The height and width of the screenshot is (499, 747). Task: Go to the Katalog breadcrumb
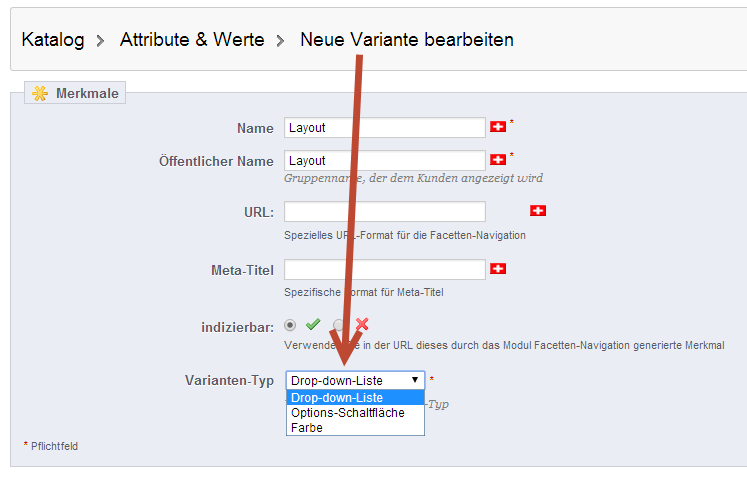click(x=51, y=41)
